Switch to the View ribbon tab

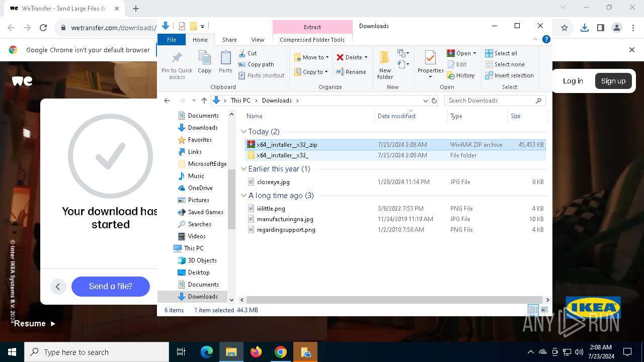pos(258,40)
